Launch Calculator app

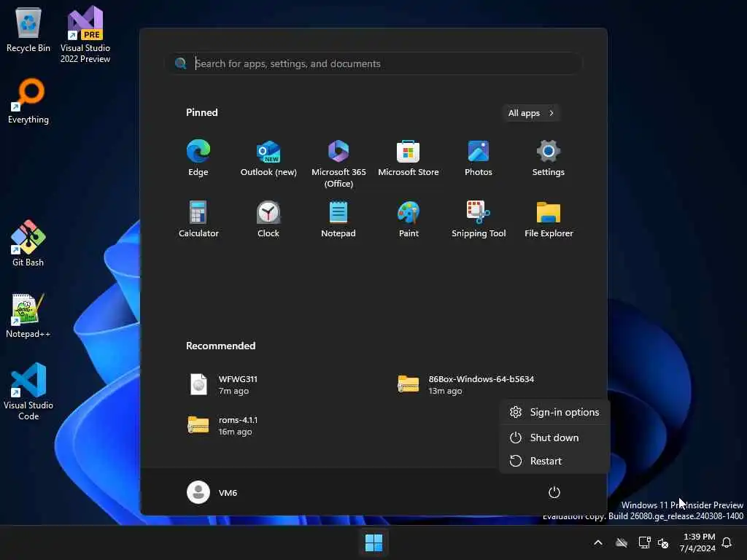[x=198, y=219]
